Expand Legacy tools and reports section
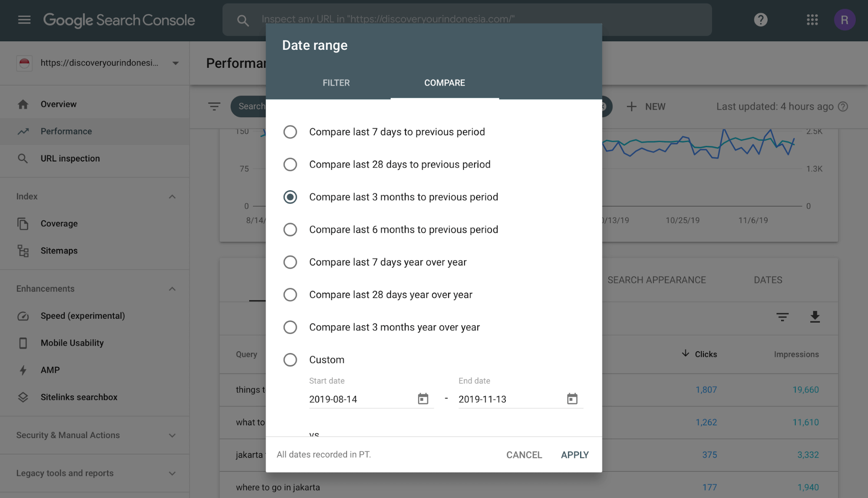868x498 pixels. [x=172, y=473]
